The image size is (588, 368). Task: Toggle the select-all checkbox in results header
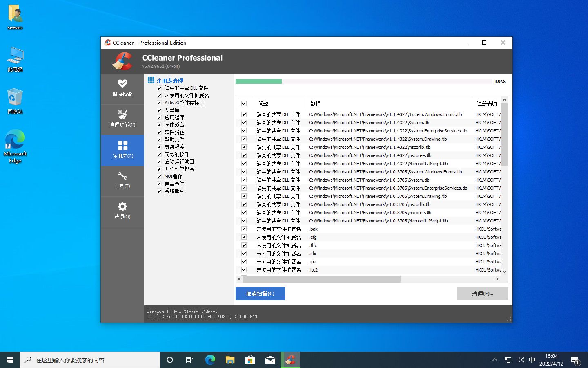244,103
